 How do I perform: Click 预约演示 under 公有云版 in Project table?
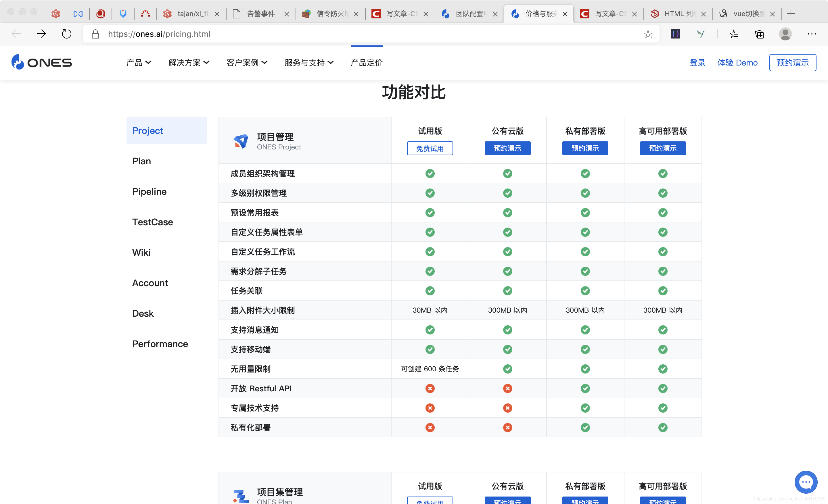click(x=507, y=149)
